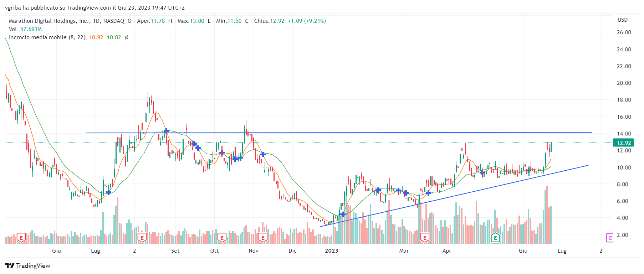644x274 pixels.
Task: Click the orange 10.92 moving average value
Action: [96, 37]
